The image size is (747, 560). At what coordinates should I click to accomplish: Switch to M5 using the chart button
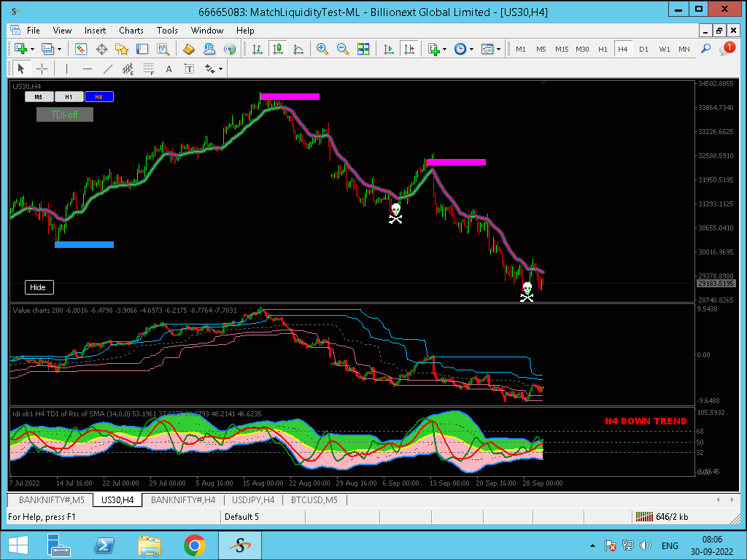coord(39,97)
